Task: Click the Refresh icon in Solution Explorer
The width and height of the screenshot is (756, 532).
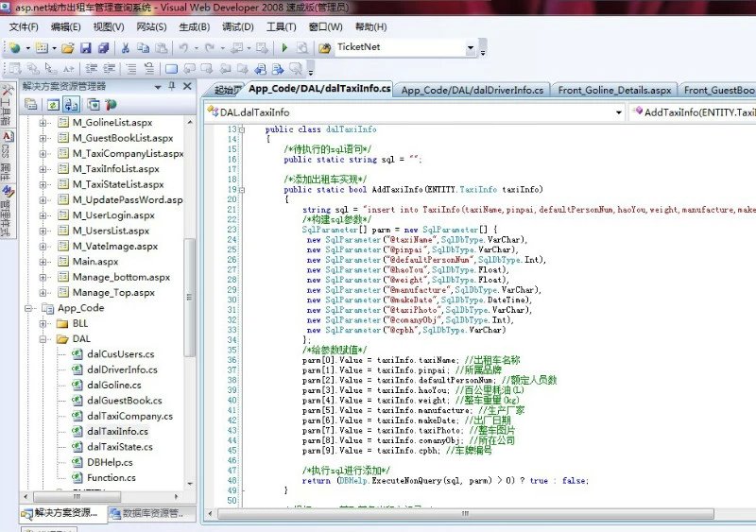Action: click(x=53, y=104)
